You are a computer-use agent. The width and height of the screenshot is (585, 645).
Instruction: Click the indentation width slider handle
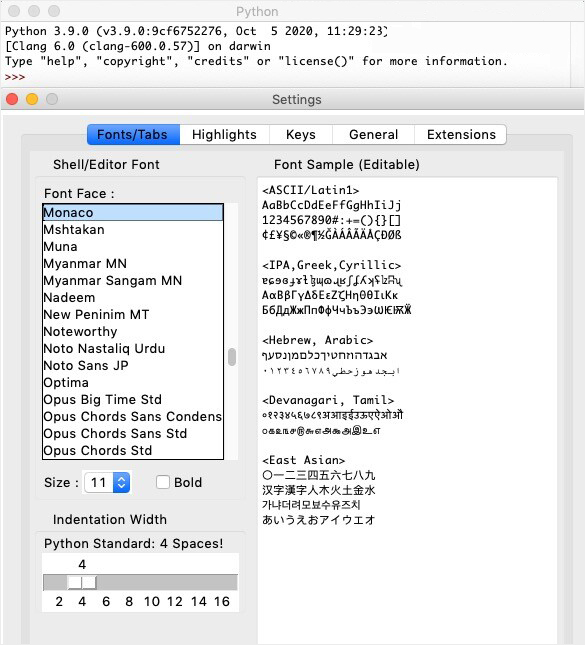click(x=82, y=582)
